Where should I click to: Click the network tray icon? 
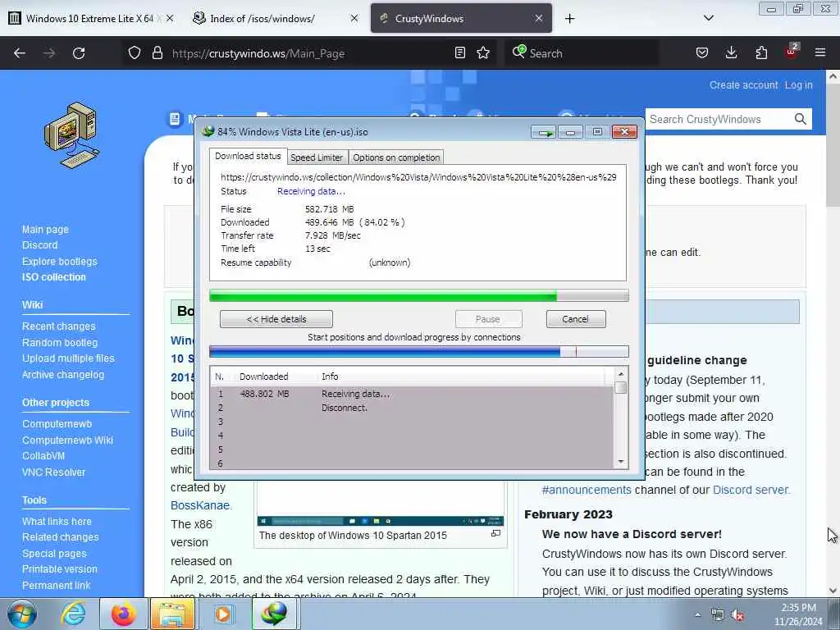coord(717,615)
